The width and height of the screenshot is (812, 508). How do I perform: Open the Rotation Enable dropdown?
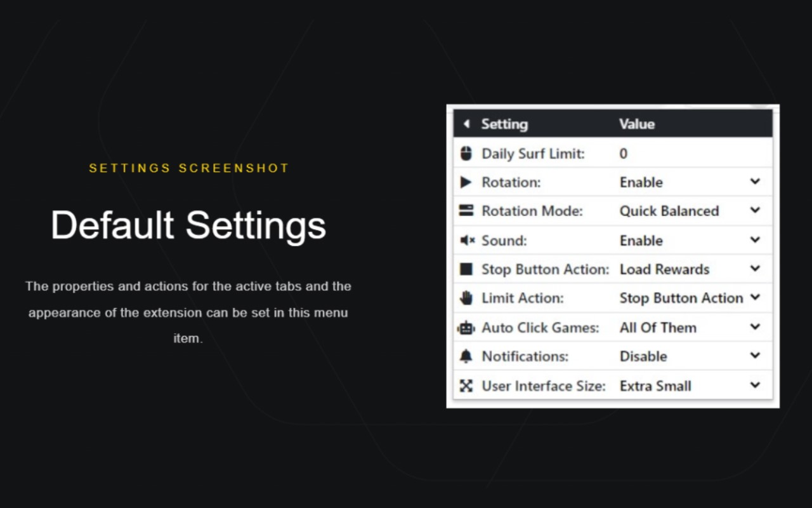[690, 182]
